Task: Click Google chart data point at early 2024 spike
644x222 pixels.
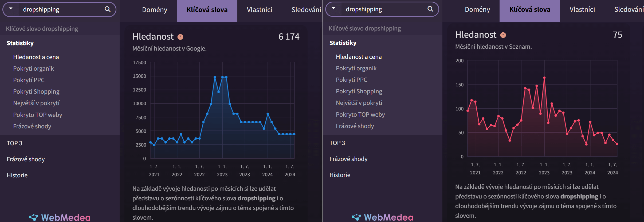Action: (x=268, y=114)
